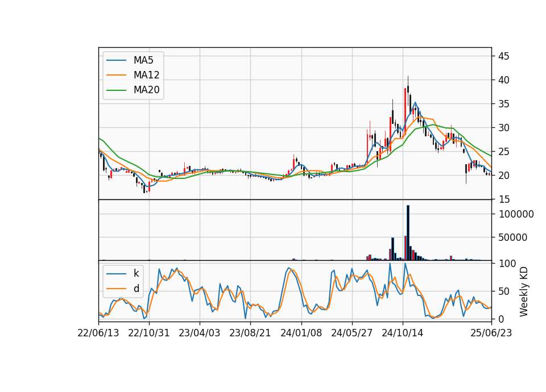
Task: Click the 20 price axis label
Action: coord(504,176)
